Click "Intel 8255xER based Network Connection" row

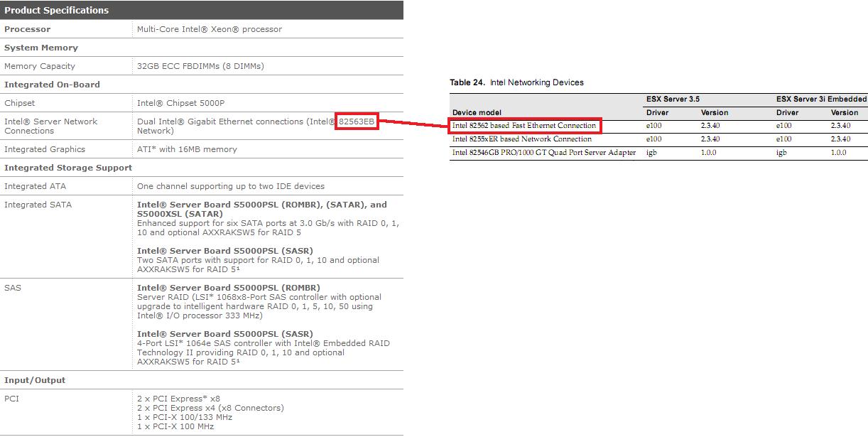[522, 139]
